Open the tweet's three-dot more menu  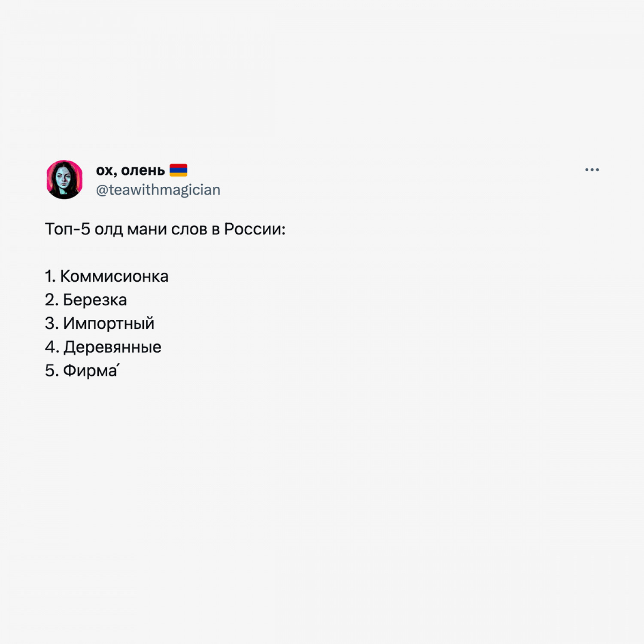[x=592, y=170]
